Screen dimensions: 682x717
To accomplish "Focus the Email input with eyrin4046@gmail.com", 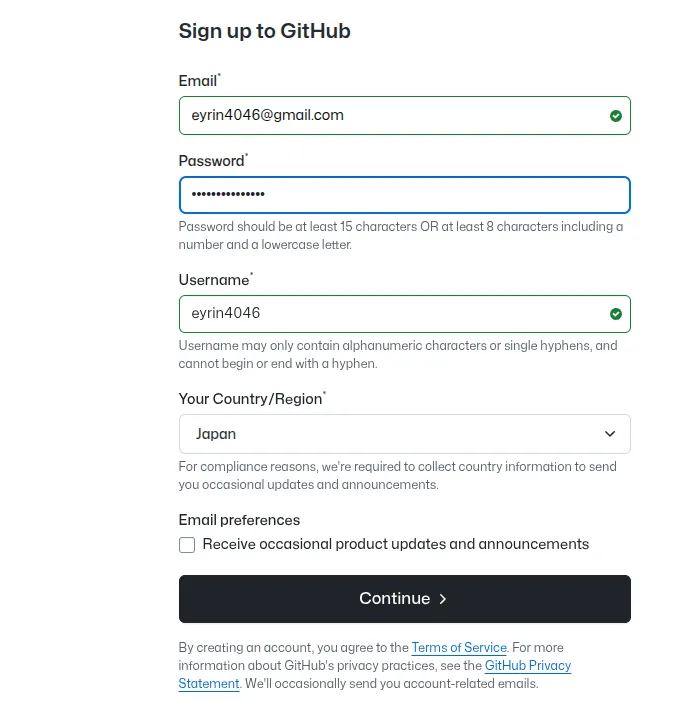I will click(x=390, y=115).
